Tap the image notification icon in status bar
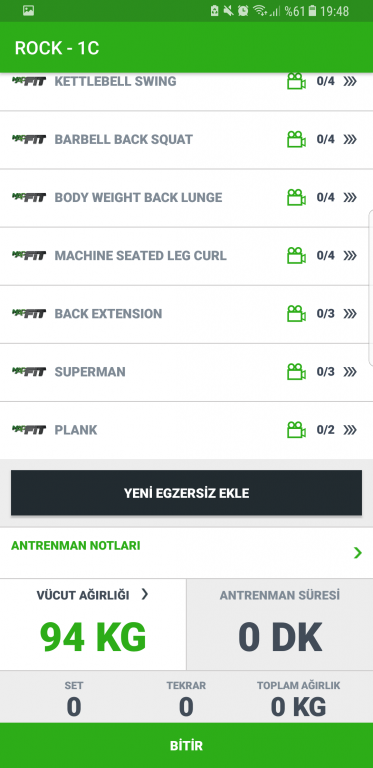Screen dimensions: 373x768 (x=28, y=11)
